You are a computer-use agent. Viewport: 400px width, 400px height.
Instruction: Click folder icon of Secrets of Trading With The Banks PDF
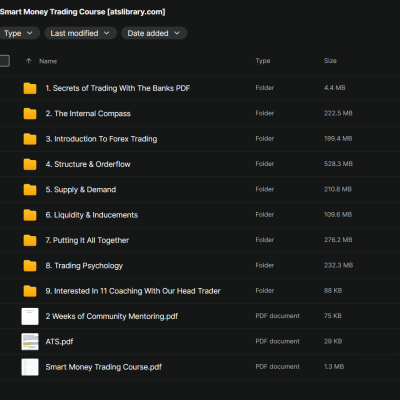pos(30,88)
